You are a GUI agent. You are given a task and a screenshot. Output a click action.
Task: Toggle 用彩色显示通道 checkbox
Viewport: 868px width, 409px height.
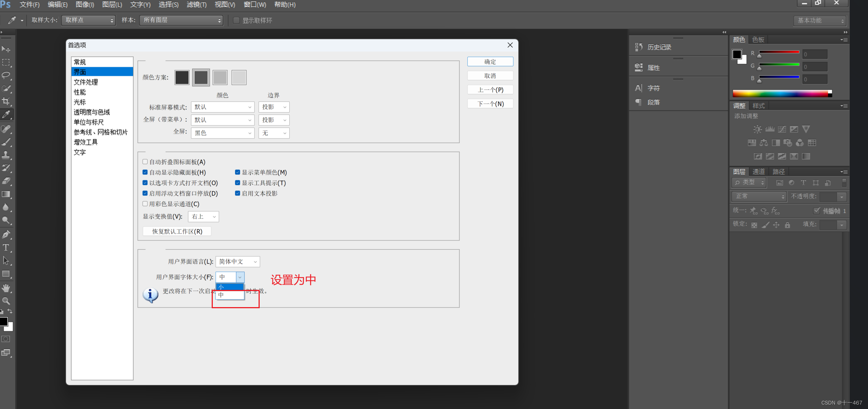[x=145, y=204]
